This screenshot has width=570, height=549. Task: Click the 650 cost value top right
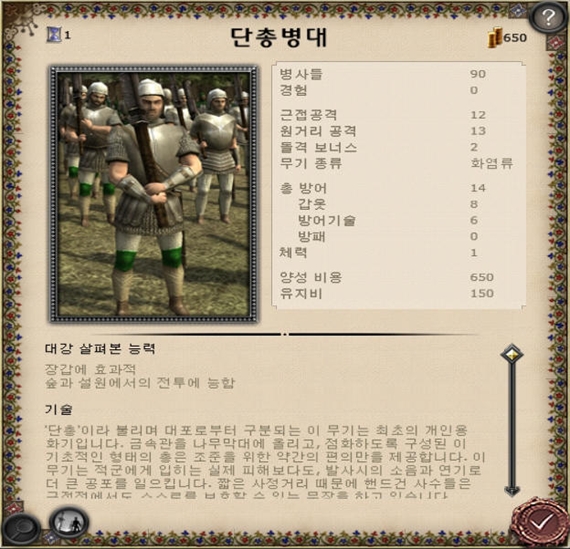tap(515, 38)
